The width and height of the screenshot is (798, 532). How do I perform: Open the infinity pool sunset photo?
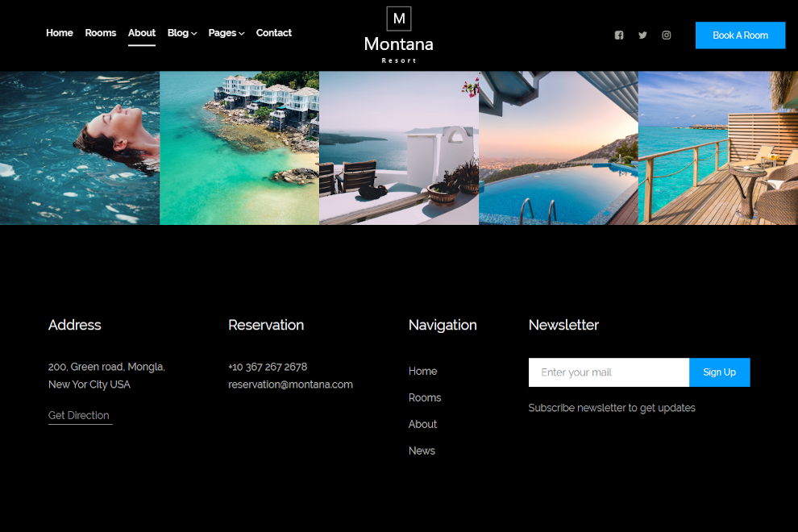click(x=559, y=148)
